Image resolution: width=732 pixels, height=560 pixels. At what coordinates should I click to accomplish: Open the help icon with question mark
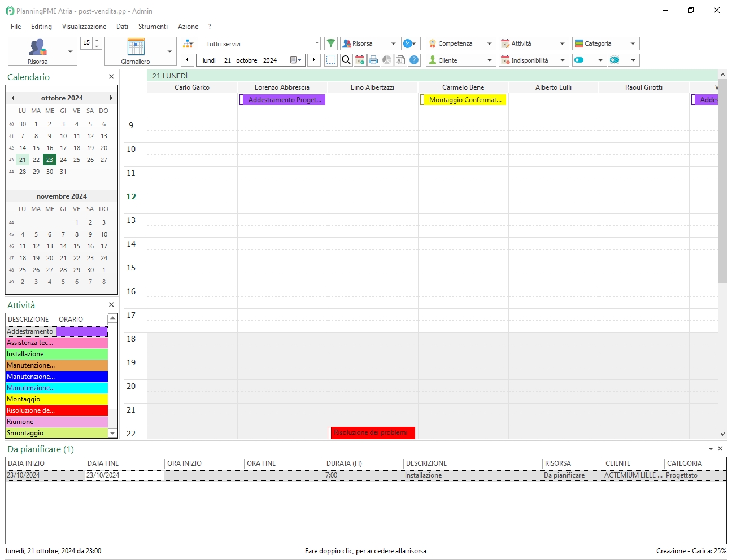pyautogui.click(x=414, y=60)
